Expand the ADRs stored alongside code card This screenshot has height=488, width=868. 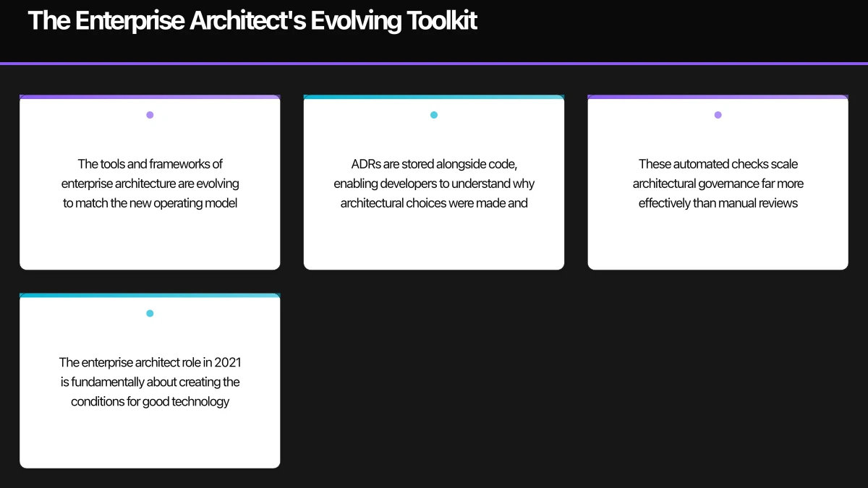[434, 183]
